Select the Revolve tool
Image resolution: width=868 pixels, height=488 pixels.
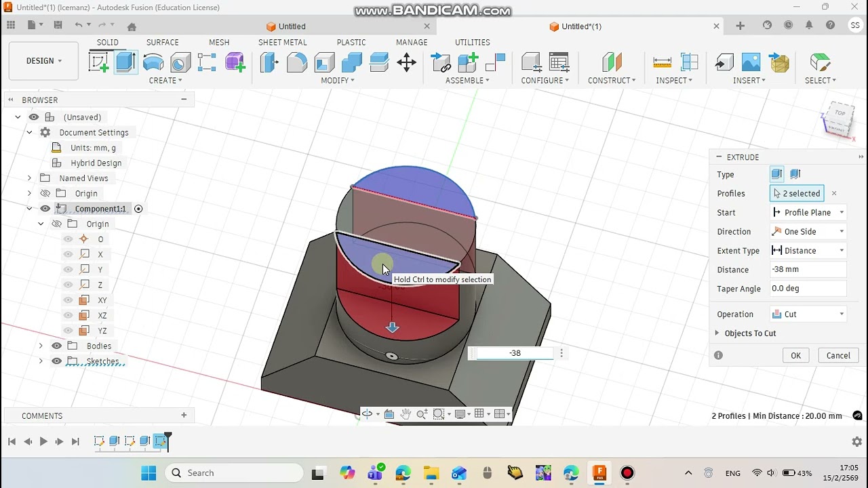point(153,62)
